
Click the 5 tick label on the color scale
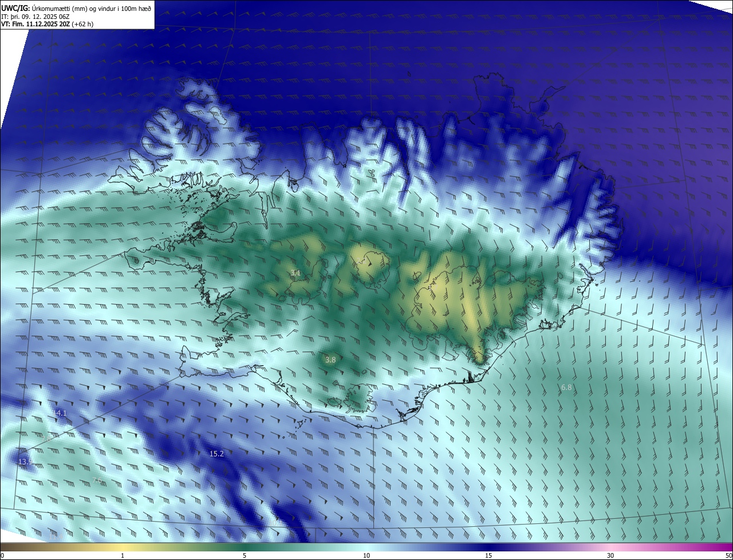pos(245,555)
